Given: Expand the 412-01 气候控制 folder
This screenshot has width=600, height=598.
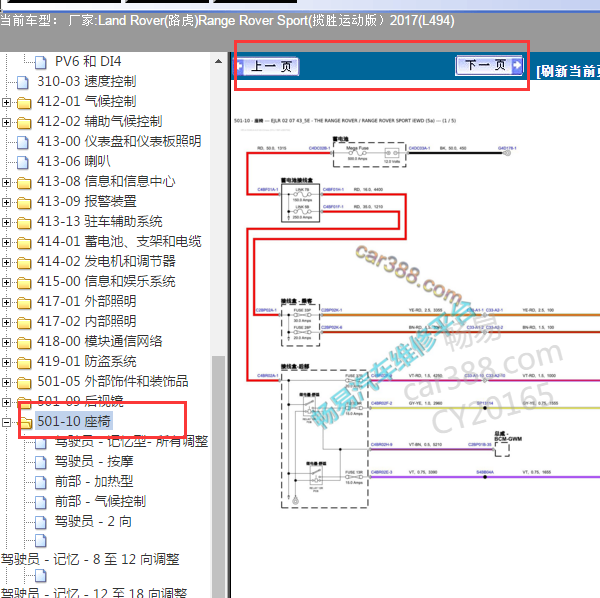Looking at the screenshot, I should (6, 102).
